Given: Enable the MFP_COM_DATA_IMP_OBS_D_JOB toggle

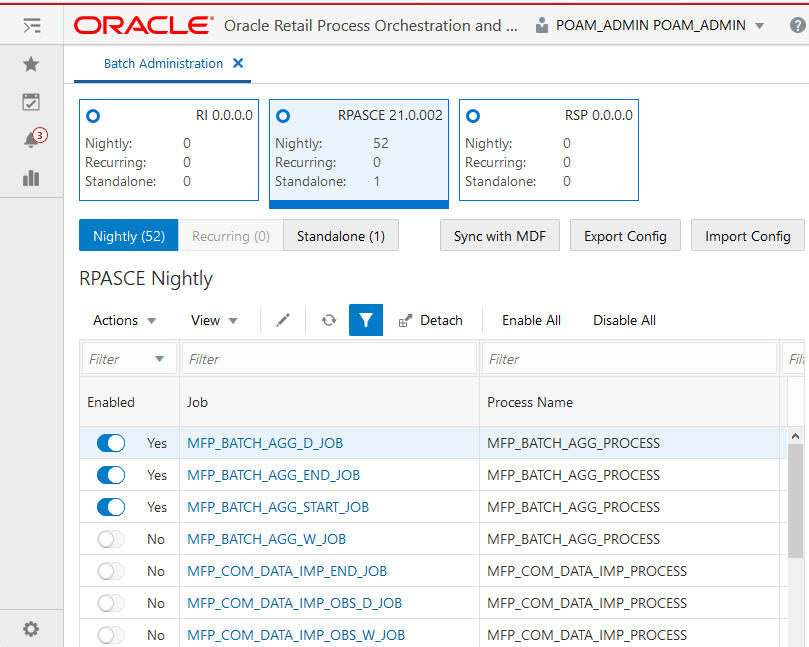Looking at the screenshot, I should click(111, 603).
